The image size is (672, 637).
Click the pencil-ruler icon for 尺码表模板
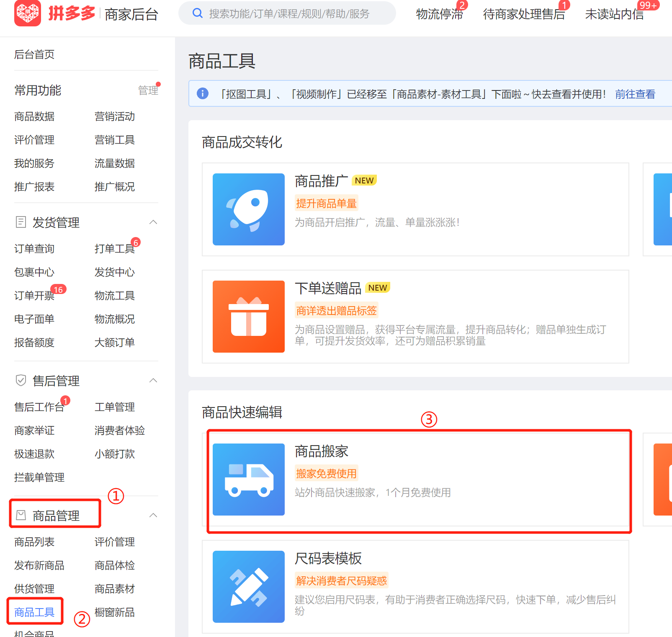pos(248,587)
